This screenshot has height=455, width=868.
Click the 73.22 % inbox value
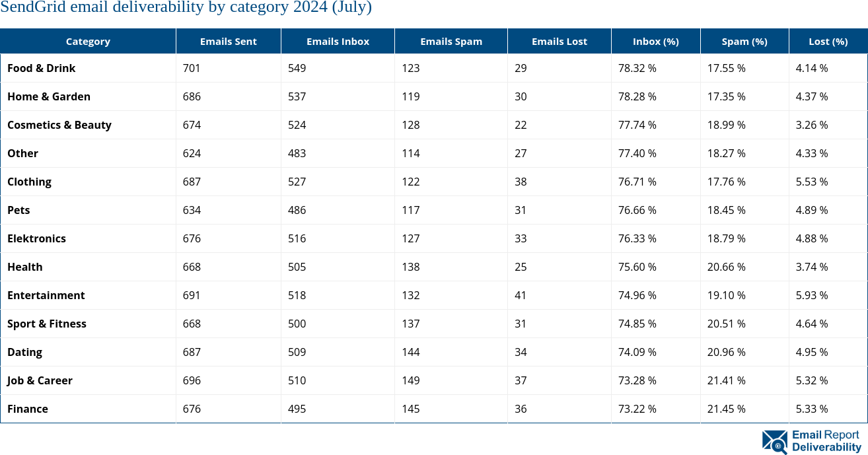pyautogui.click(x=637, y=409)
